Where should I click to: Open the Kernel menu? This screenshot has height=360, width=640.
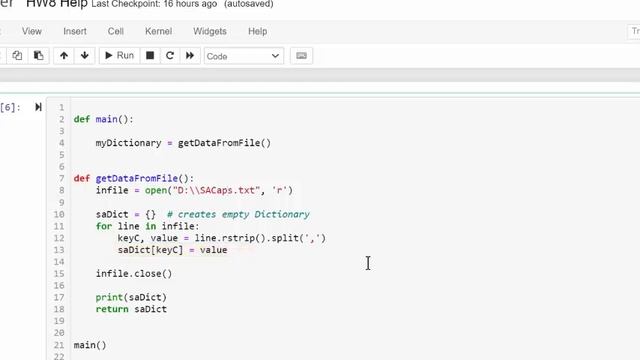[x=158, y=31]
